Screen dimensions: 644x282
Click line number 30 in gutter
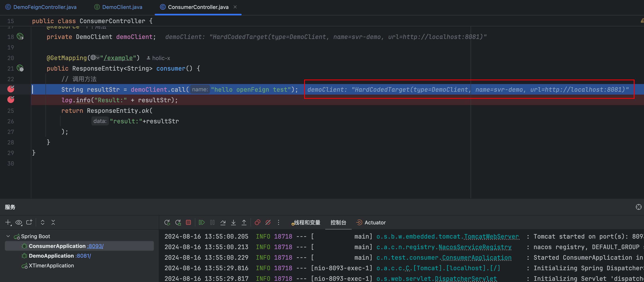point(11,163)
